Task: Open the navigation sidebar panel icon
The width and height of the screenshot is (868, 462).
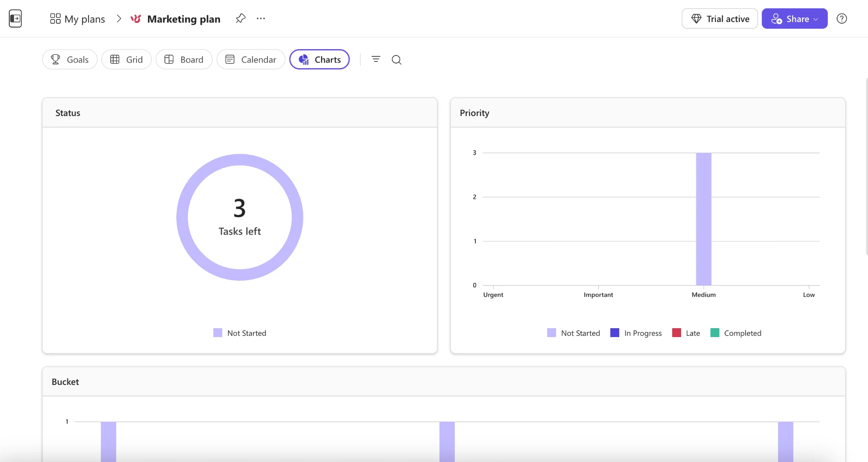Action: pos(15,19)
